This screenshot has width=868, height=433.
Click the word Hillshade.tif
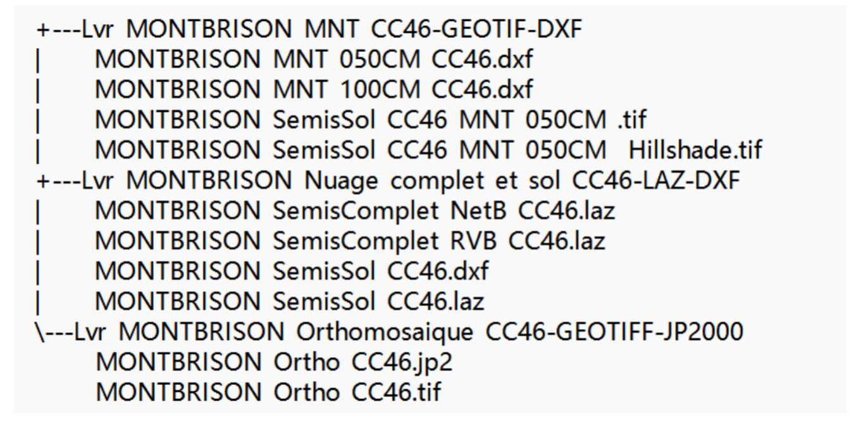(695, 151)
